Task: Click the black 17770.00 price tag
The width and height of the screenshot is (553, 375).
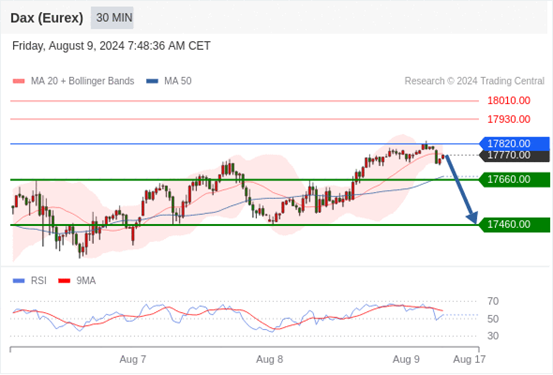Action: coord(515,155)
